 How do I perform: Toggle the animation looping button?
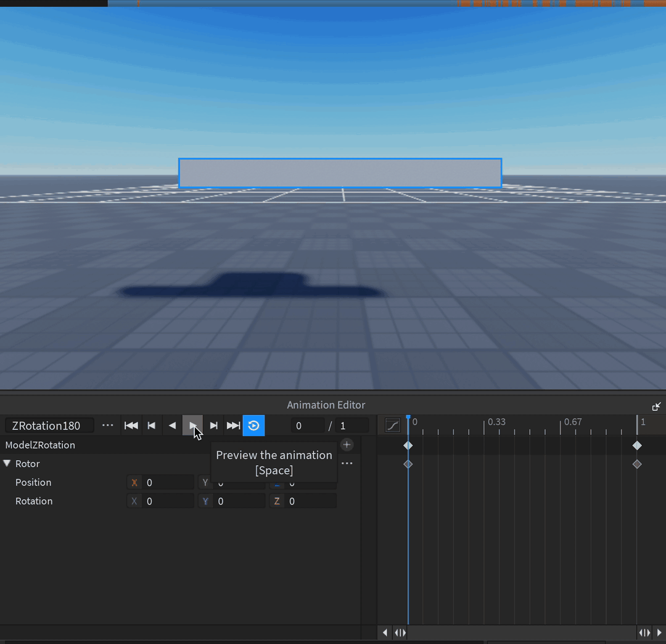coord(253,426)
